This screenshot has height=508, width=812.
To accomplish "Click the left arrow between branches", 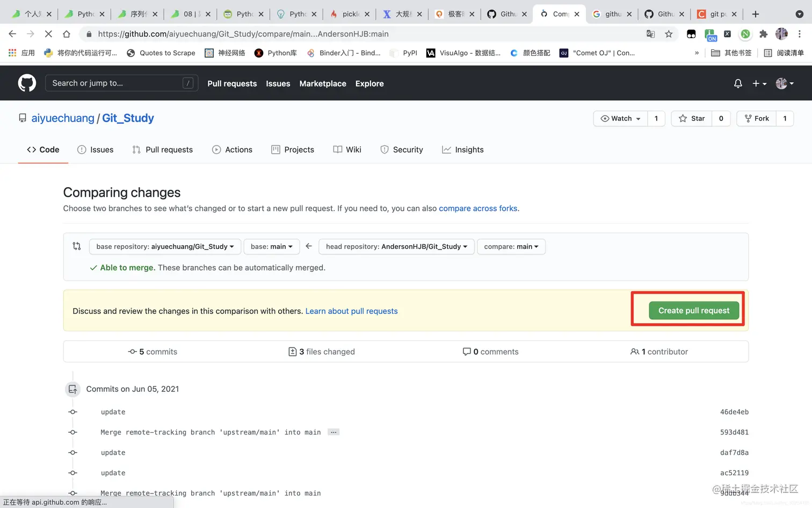I will click(x=309, y=246).
